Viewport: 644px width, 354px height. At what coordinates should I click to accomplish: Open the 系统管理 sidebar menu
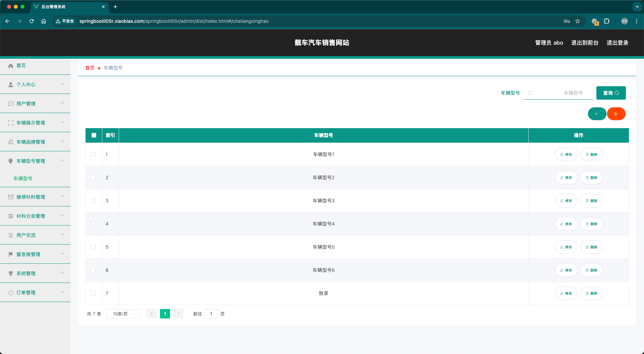[35, 273]
